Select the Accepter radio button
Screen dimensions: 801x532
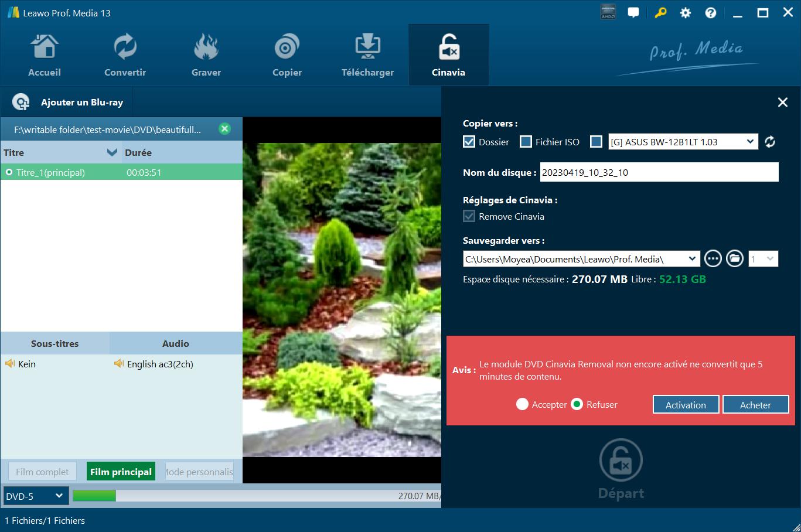(x=522, y=404)
